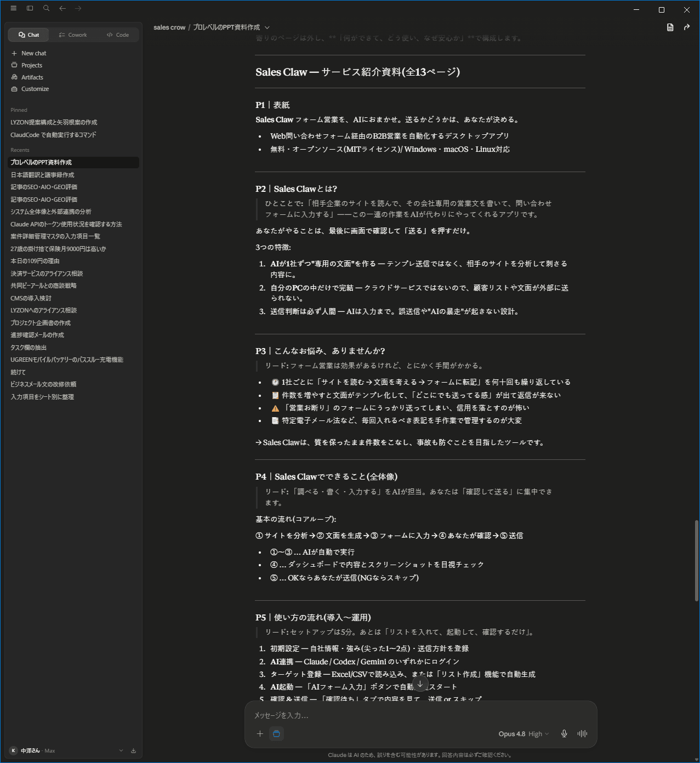Click the P5｜使い方の流れ heading
Screen dimensions: 700x763
pos(313,617)
